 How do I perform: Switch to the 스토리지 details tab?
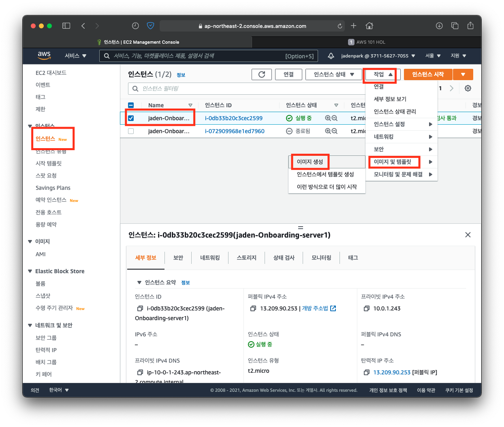[x=247, y=258]
